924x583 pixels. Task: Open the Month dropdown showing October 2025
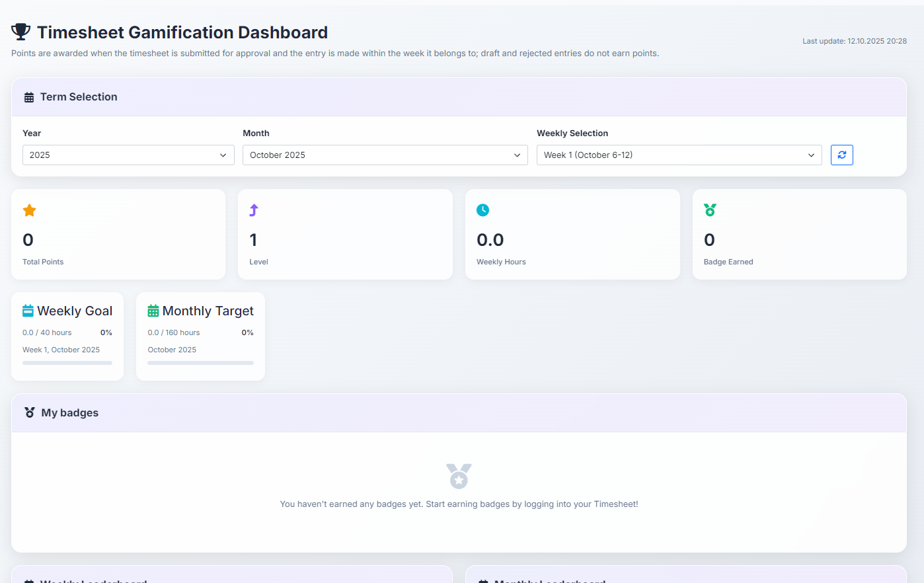pos(384,155)
